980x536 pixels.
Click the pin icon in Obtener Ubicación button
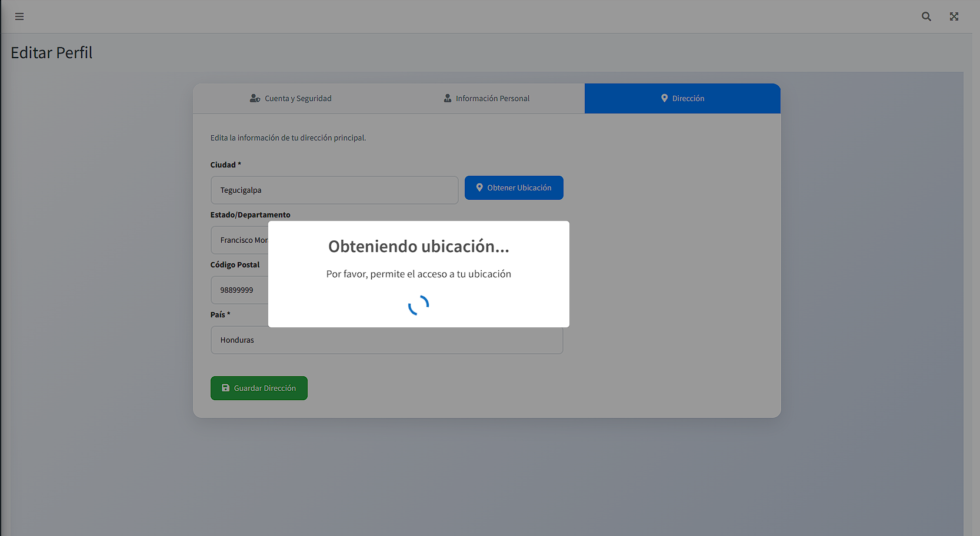479,188
